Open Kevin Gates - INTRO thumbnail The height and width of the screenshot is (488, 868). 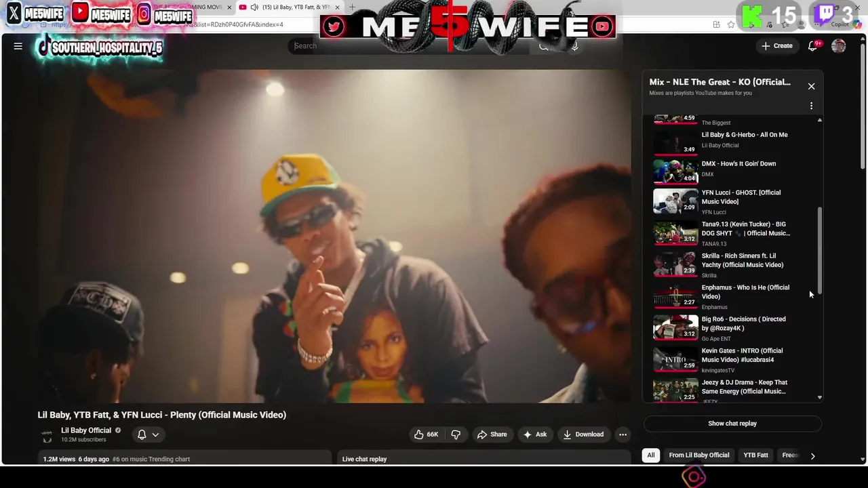[675, 360]
